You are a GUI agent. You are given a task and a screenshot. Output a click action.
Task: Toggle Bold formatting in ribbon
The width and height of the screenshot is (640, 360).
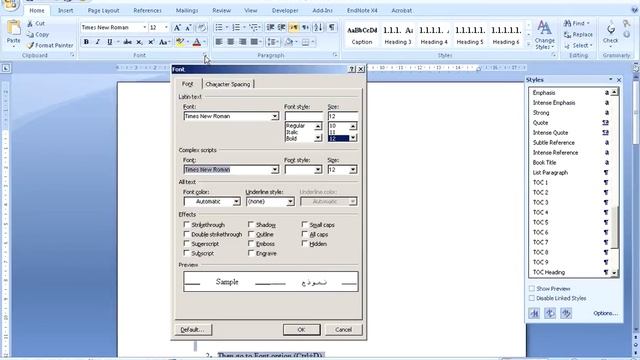86,42
